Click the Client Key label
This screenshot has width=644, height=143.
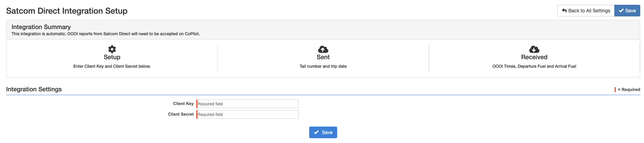[183, 104]
